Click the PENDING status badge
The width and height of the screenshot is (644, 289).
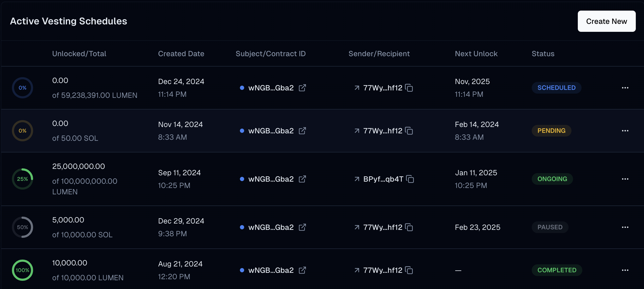click(551, 131)
